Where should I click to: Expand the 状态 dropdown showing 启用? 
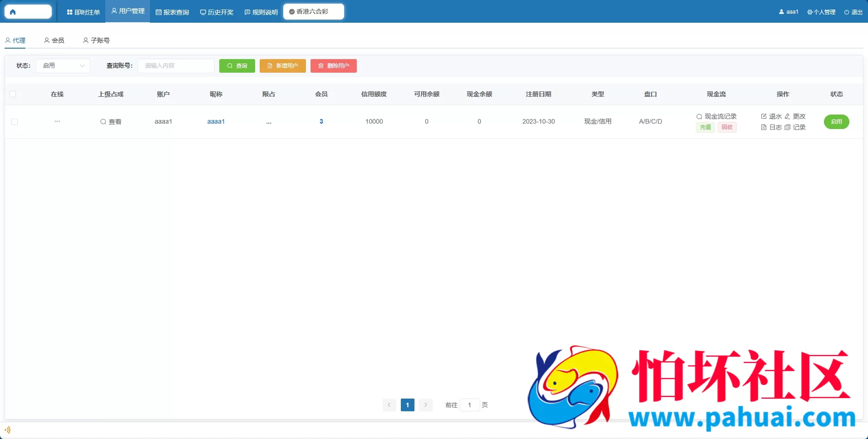coord(63,66)
